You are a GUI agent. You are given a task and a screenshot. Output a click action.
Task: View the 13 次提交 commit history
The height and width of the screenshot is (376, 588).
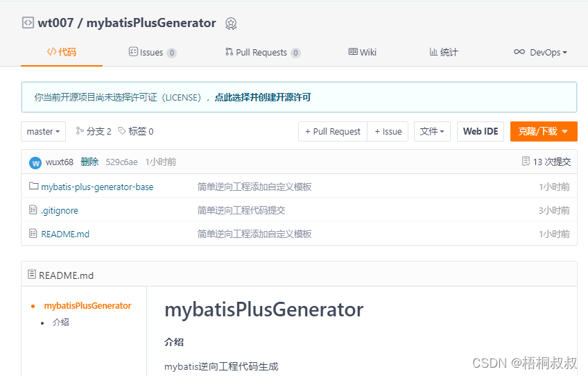[x=546, y=162]
